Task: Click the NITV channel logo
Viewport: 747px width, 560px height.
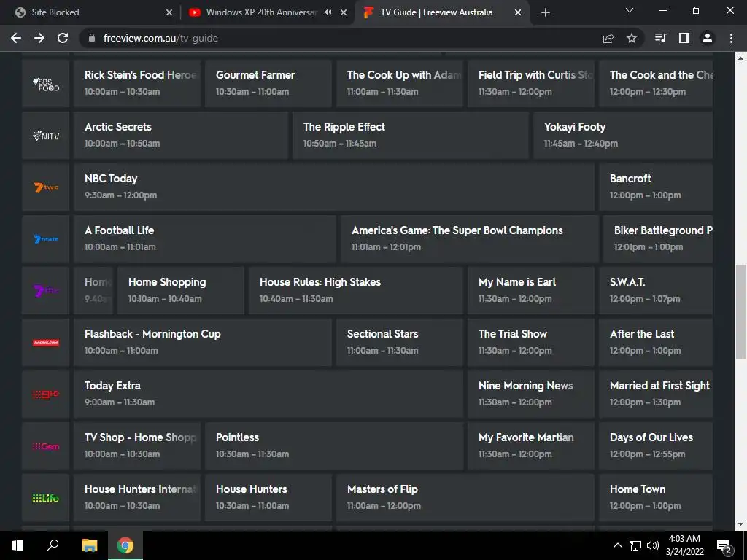Action: [x=46, y=135]
